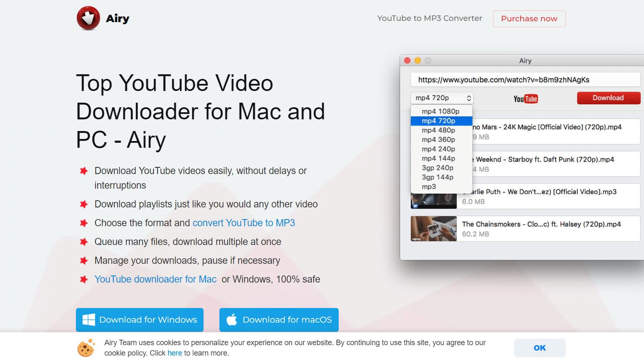Select highlighted mp4 720p option
Image resolution: width=644 pixels, height=361 pixels.
click(441, 121)
